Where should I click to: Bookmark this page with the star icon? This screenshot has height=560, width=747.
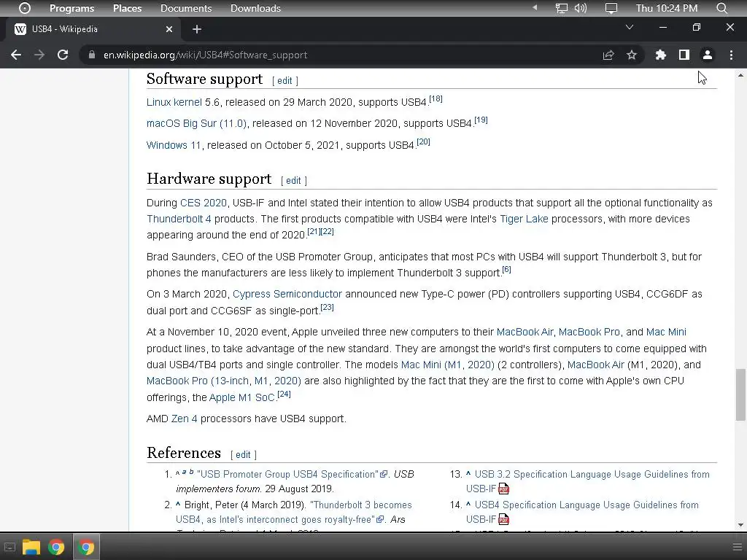pos(632,55)
